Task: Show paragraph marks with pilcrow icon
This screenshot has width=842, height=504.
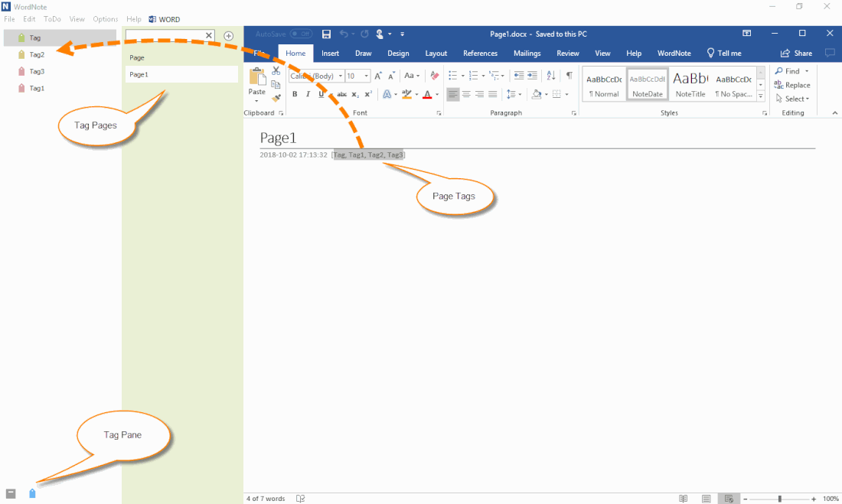Action: tap(569, 76)
